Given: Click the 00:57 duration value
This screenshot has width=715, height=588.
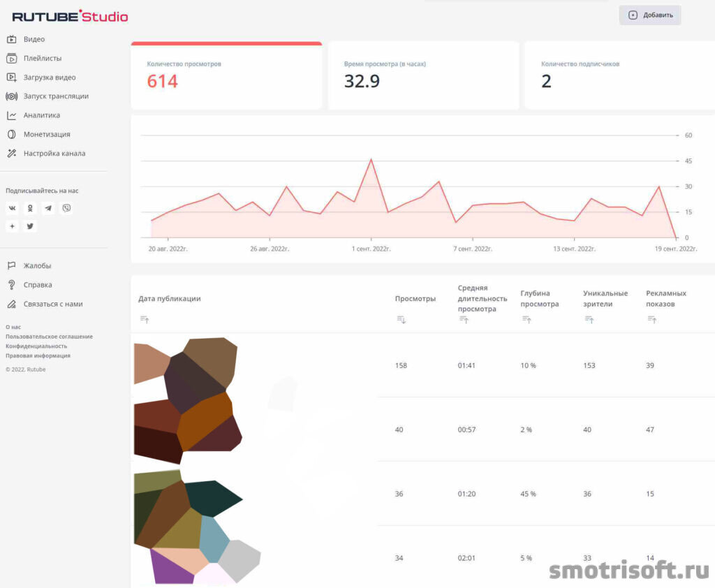Looking at the screenshot, I should click(466, 429).
